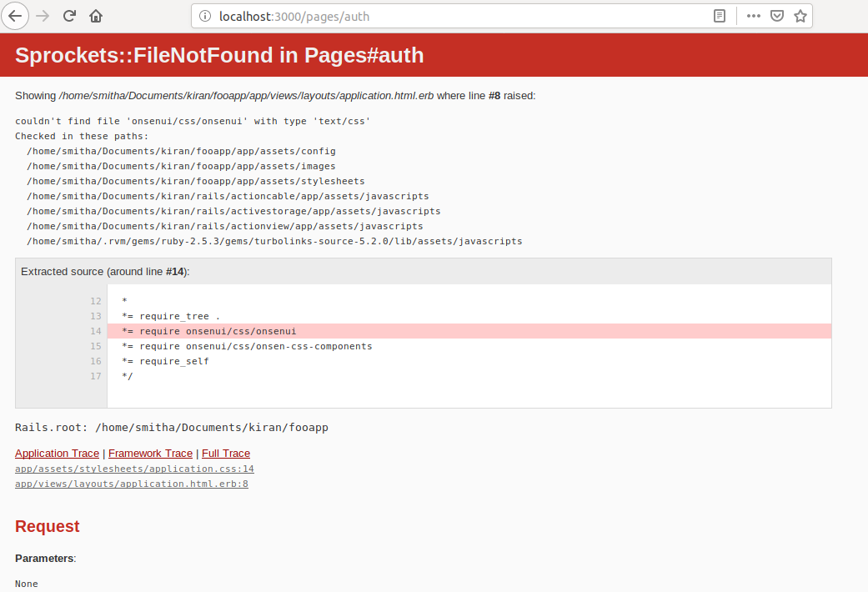The image size is (868, 592).
Task: Open the Application Trace
Action: coord(57,453)
